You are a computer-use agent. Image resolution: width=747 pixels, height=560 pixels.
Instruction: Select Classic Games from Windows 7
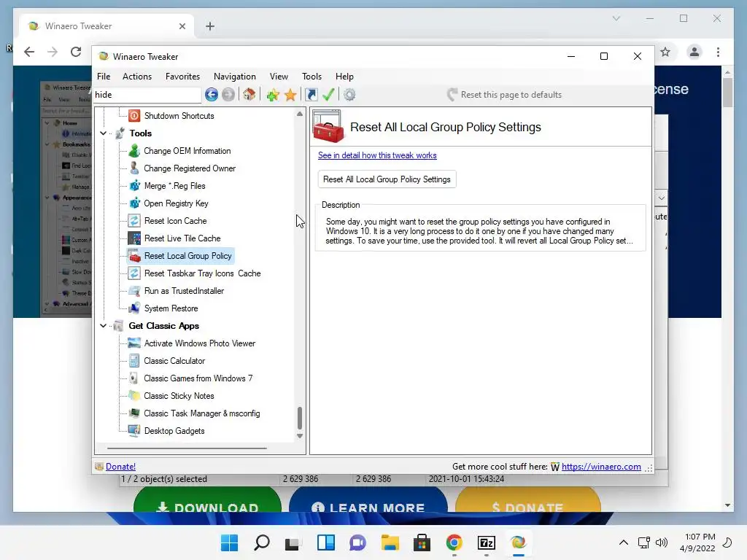[x=198, y=378]
